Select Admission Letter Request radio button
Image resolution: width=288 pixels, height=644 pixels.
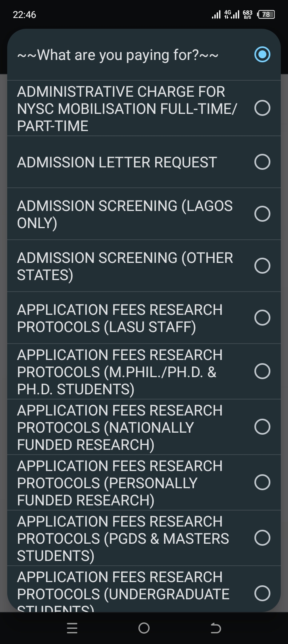pyautogui.click(x=262, y=162)
